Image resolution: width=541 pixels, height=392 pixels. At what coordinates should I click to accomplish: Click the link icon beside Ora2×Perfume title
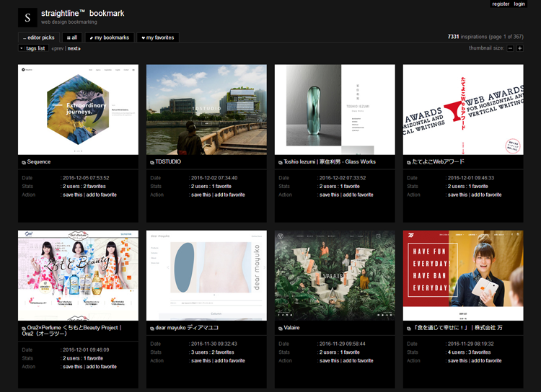(24, 328)
